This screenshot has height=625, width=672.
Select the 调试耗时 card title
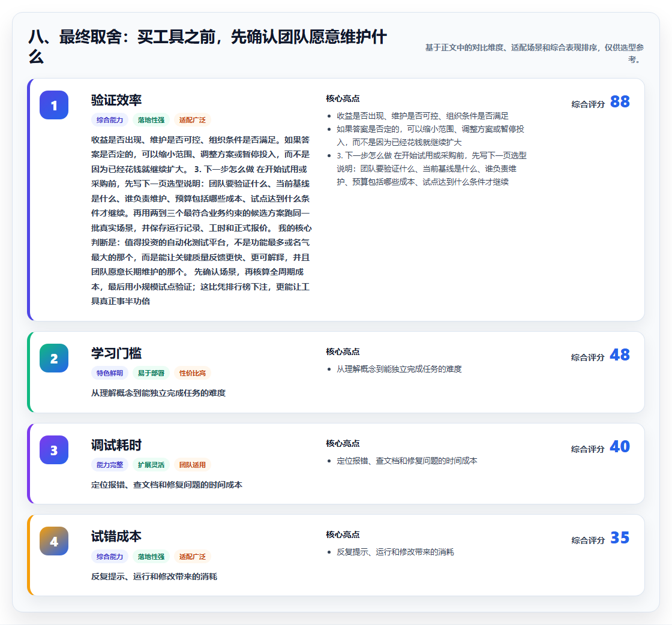coord(116,445)
